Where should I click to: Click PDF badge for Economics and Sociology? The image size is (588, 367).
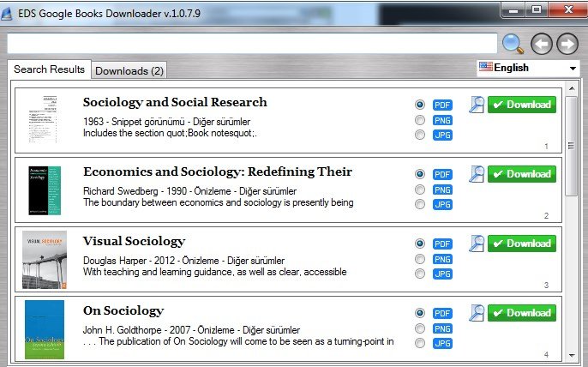442,174
